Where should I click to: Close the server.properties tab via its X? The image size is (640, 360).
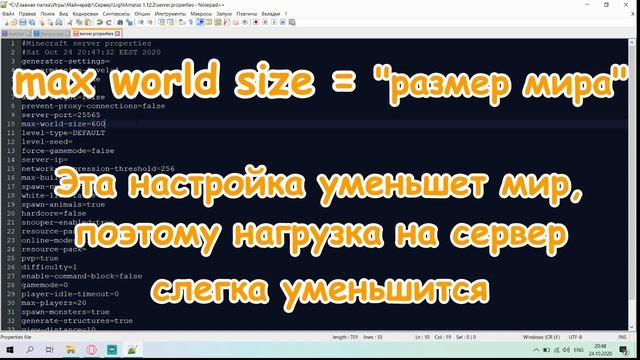[118, 33]
